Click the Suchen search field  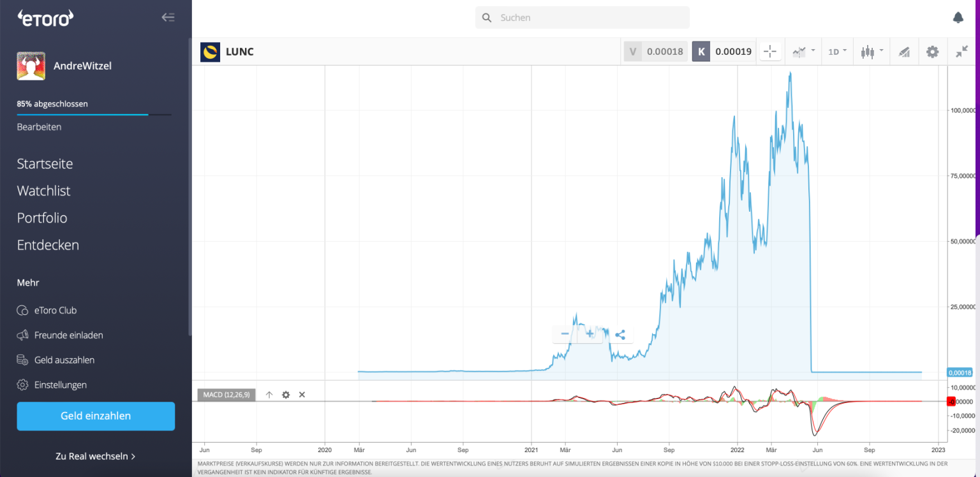(582, 18)
